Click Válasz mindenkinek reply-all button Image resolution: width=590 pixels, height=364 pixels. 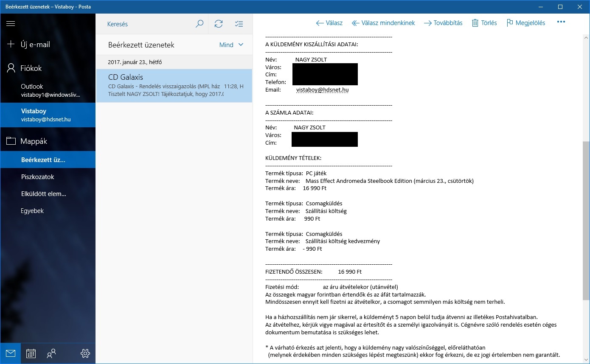coord(383,23)
